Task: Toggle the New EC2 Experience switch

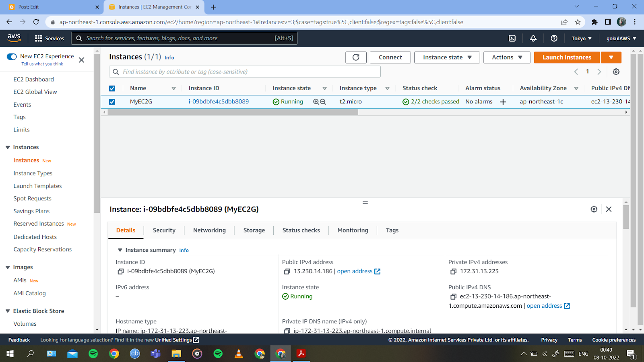Action: click(12, 57)
